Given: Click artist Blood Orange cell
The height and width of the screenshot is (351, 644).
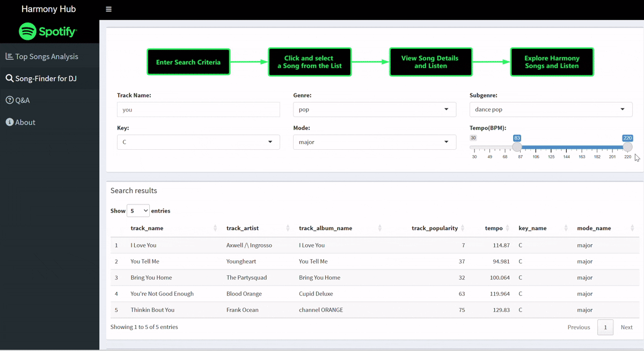Looking at the screenshot, I should click(244, 294).
